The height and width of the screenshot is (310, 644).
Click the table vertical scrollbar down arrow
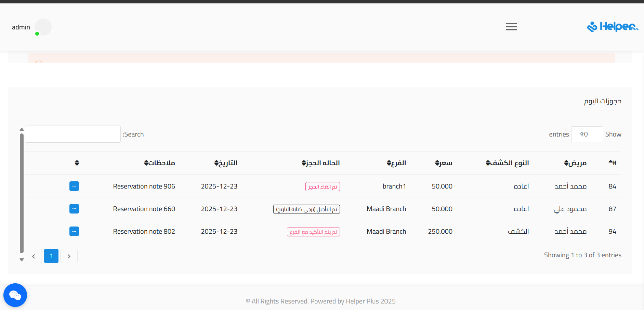pos(22,260)
